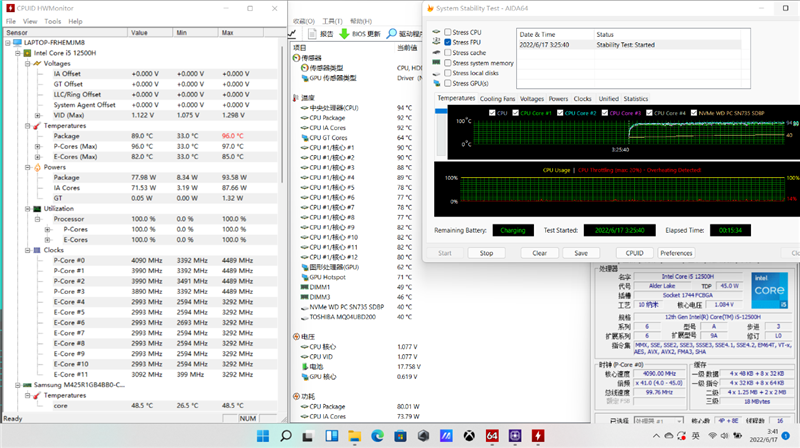Click the LAPTOP-FRHEMJM8 computer icon
800x448 pixels.
click(x=17, y=42)
